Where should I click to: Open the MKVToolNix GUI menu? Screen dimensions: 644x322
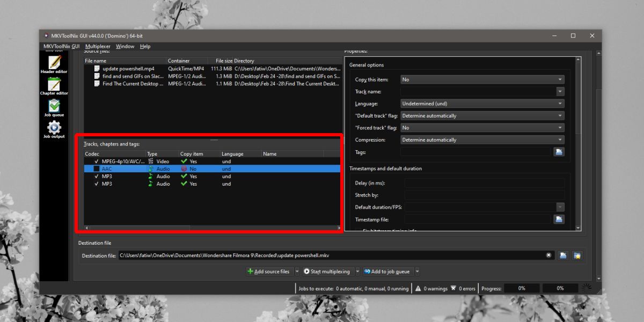(61, 46)
